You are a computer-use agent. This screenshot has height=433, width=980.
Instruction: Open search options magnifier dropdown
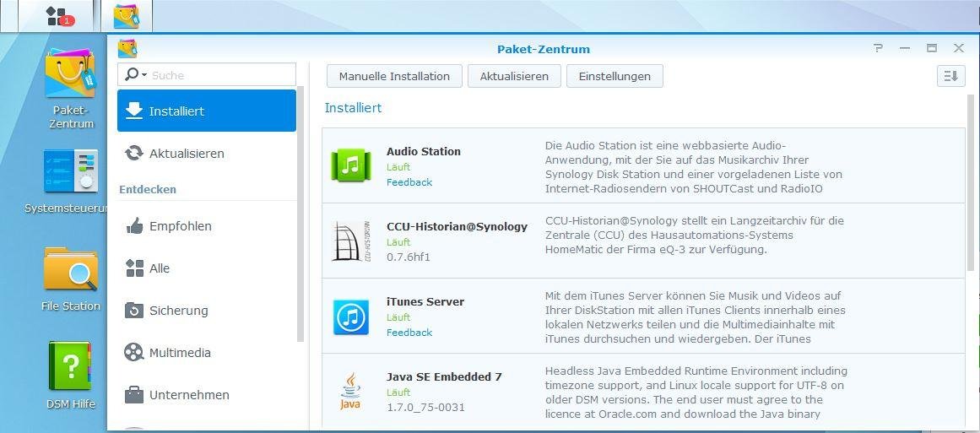coord(136,75)
